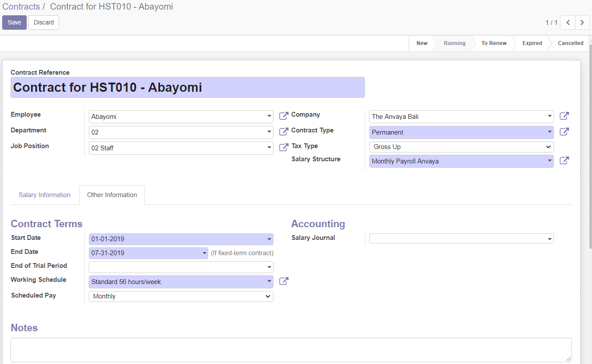Open external link for Contract Type
592x364 pixels.
tap(564, 132)
